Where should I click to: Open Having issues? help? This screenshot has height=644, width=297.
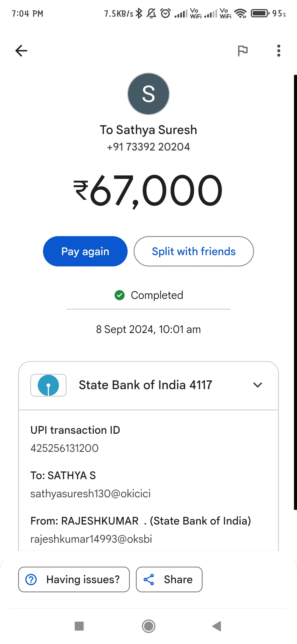pos(74,579)
